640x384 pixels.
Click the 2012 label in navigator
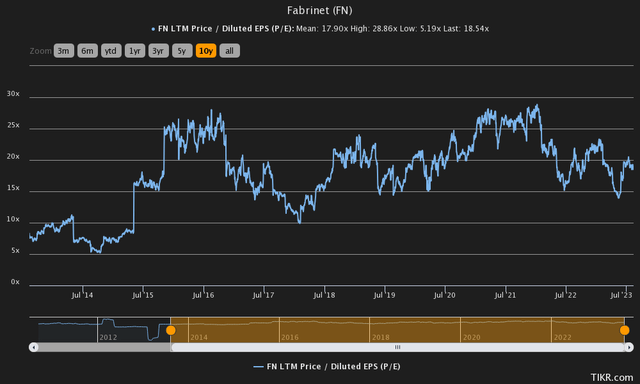coord(108,337)
